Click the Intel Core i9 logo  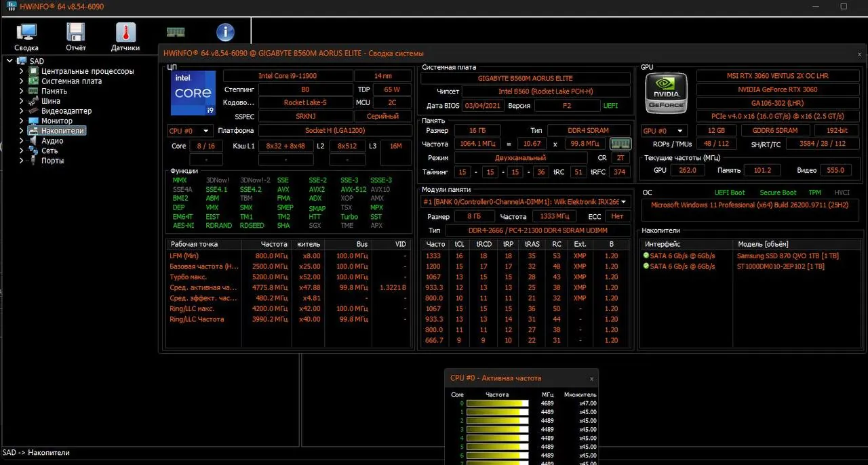tap(193, 93)
